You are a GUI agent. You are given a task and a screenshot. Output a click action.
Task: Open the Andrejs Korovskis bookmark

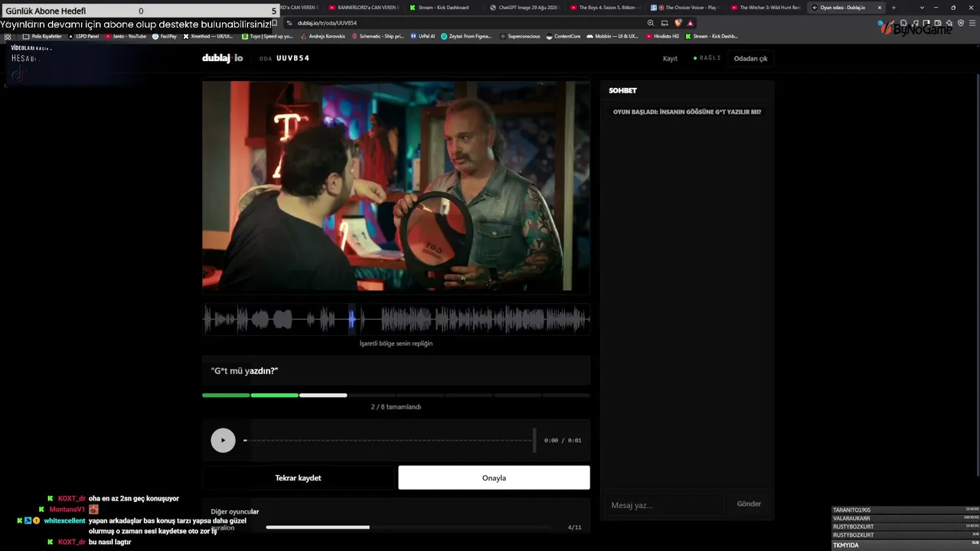322,36
